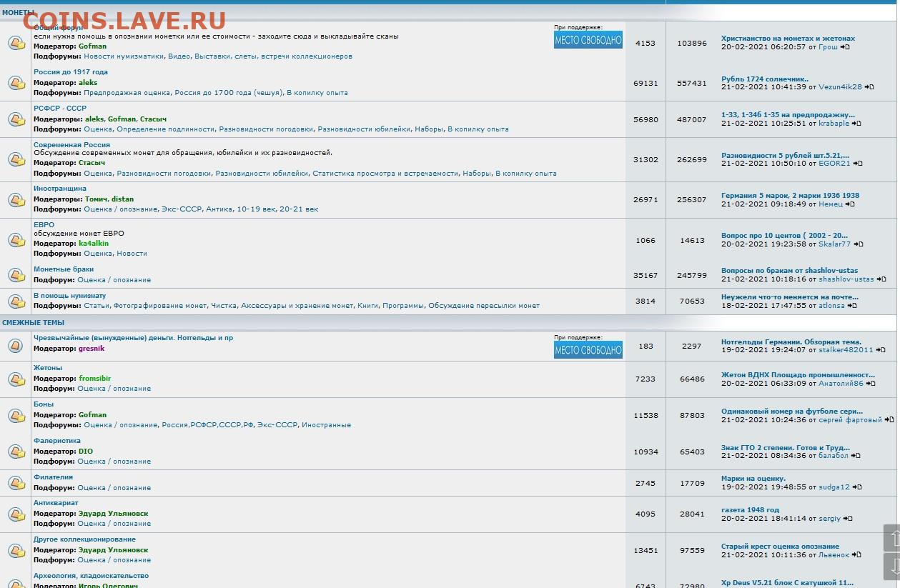Go to last post icon after krabaple
Image resolution: width=900 pixels, height=588 pixels.
pos(856,124)
